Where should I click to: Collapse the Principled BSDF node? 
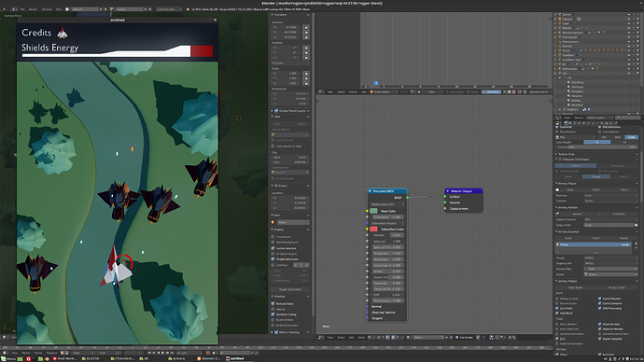(x=370, y=191)
